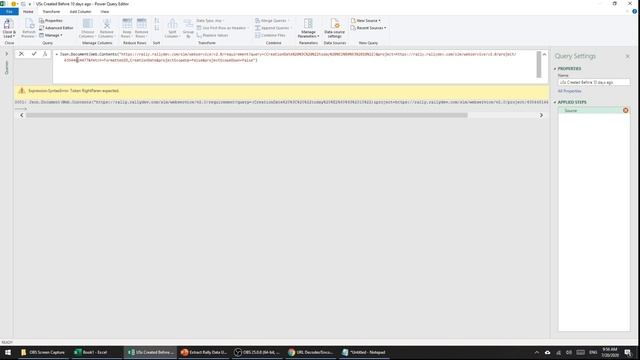
Task: Click the formula bar vertical scrollbar
Action: (x=539, y=64)
